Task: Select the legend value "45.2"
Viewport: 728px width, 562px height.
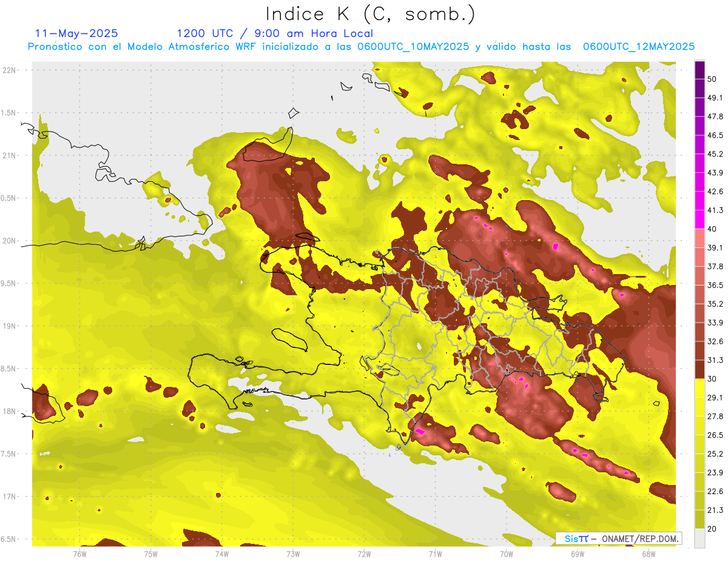Action: tap(715, 154)
